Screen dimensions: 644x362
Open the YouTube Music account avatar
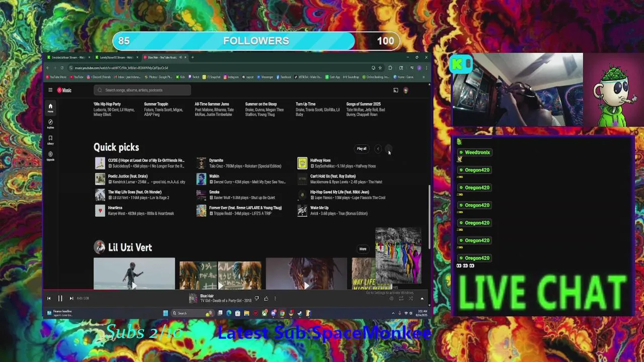coord(406,90)
